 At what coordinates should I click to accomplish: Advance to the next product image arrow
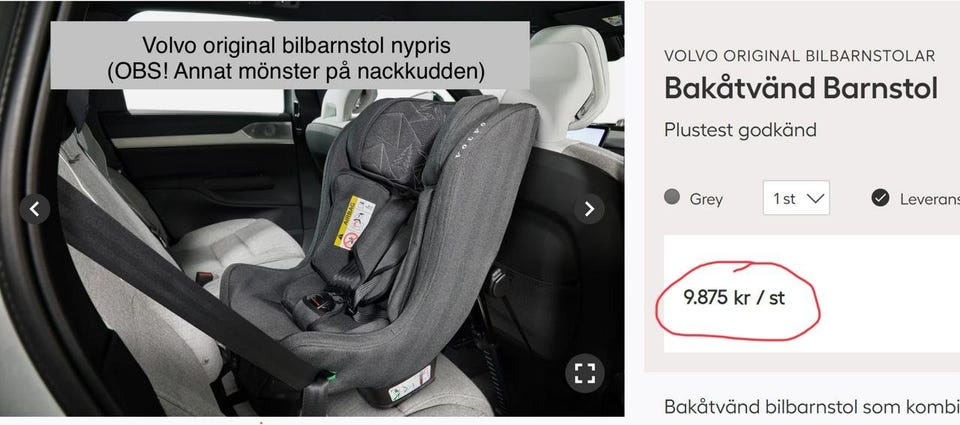589,209
